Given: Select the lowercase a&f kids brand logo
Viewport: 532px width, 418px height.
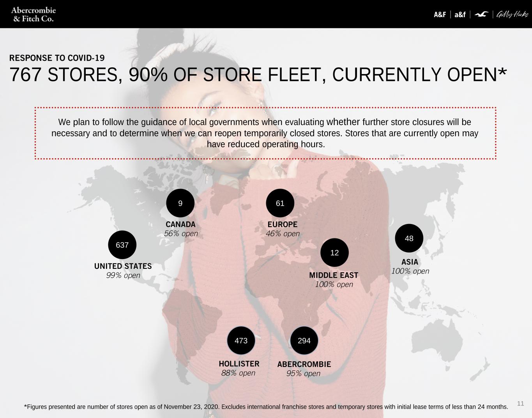Looking at the screenshot, I should pos(460,15).
